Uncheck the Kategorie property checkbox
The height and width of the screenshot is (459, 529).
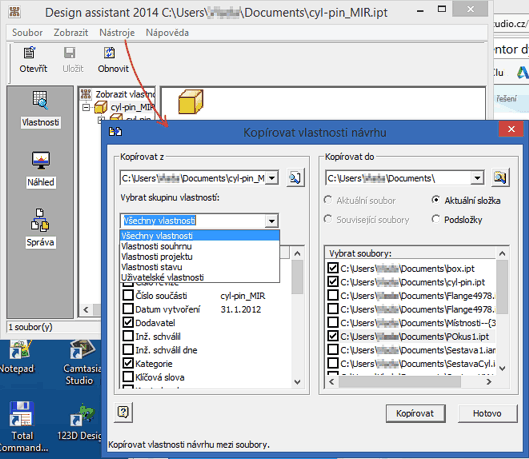(128, 363)
